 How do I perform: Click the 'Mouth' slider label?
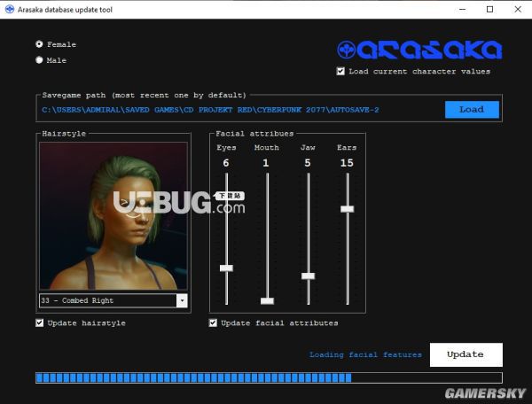pyautogui.click(x=267, y=147)
